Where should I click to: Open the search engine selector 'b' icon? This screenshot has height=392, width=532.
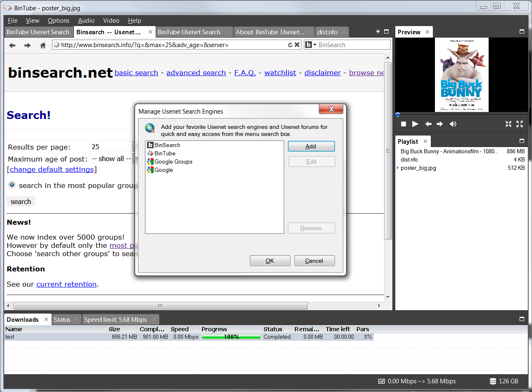(x=310, y=45)
